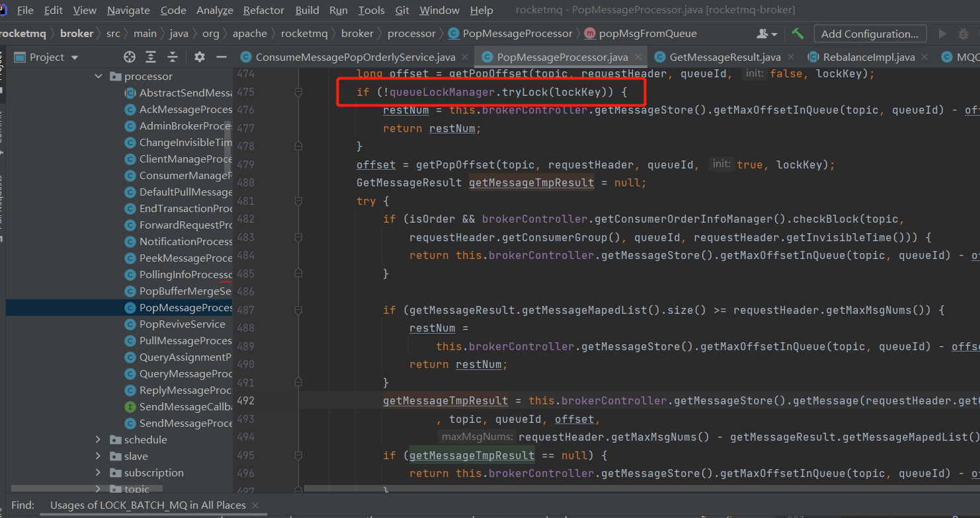Open the user account icon menu
Viewport: 980px width, 518px height.
click(x=767, y=34)
